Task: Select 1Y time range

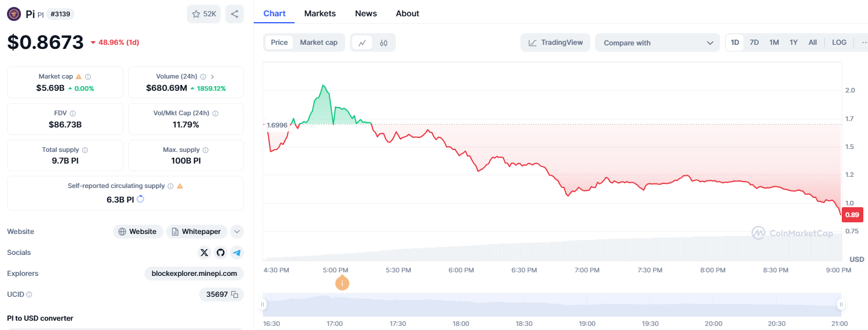Action: click(x=793, y=42)
